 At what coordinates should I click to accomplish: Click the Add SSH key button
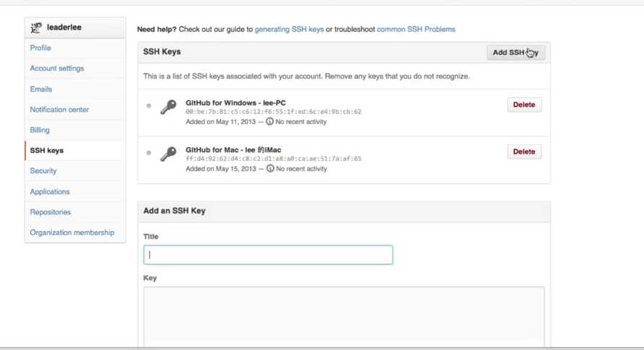pyautogui.click(x=516, y=53)
